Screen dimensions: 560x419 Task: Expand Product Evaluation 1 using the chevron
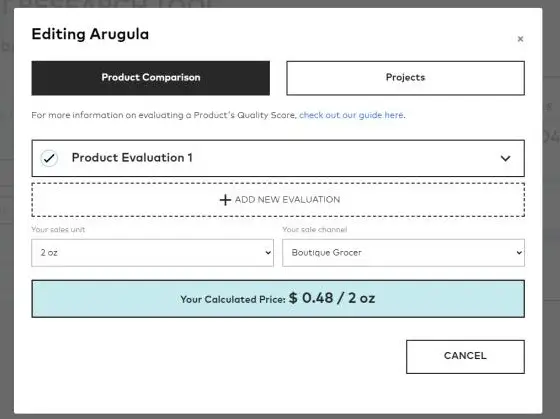coord(505,158)
